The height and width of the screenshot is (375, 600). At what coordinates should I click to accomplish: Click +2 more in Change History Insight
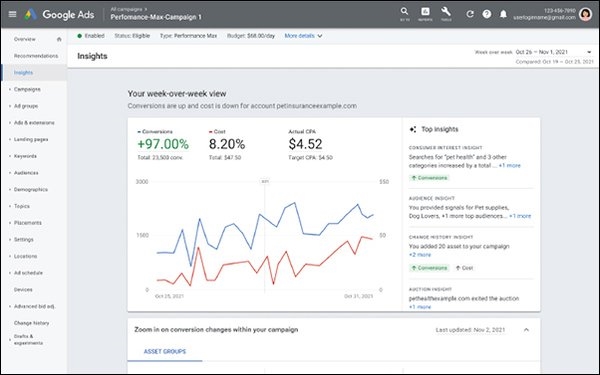(x=420, y=255)
